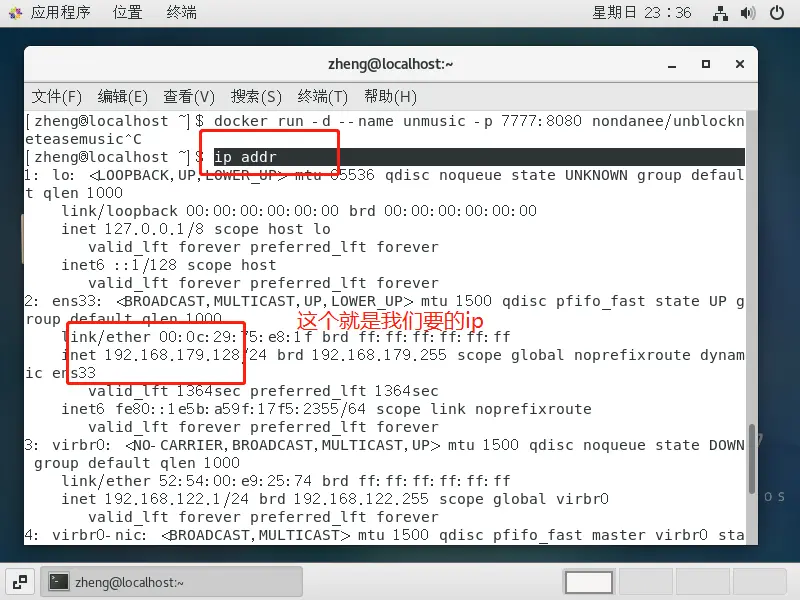Open the 查看(V) menu
Image resolution: width=800 pixels, height=600 pixels.
click(189, 96)
